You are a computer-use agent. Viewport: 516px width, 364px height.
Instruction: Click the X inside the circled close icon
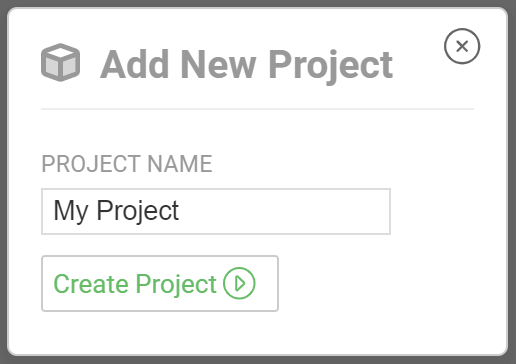462,46
